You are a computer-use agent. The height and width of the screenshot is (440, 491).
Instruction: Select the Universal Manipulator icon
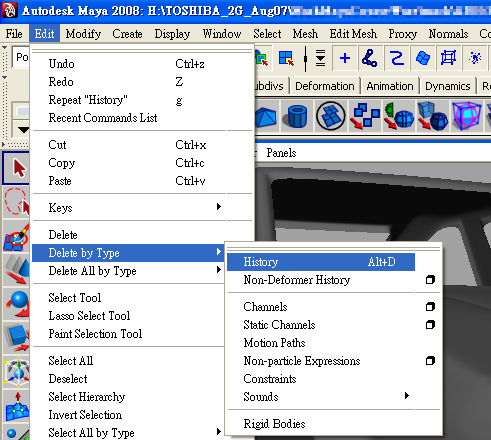(x=16, y=372)
